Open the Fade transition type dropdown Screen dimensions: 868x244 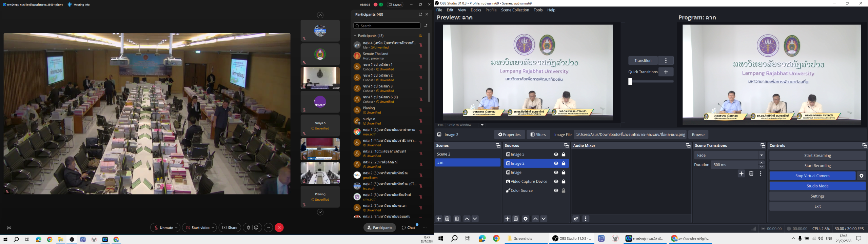[729, 155]
